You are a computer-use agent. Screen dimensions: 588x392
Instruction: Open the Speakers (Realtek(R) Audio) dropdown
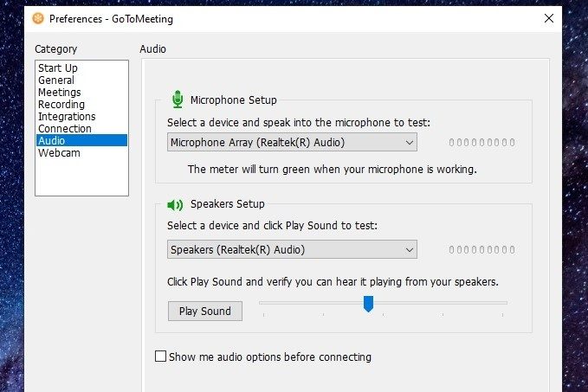tap(292, 249)
